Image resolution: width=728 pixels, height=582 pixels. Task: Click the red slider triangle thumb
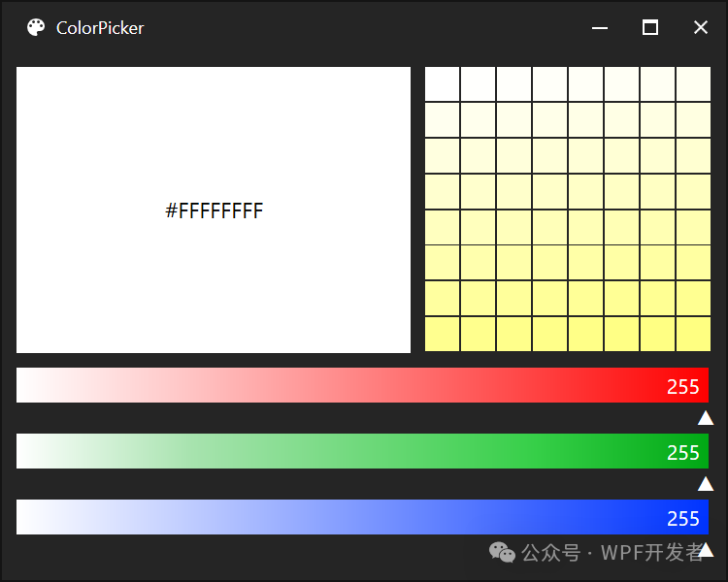tap(706, 418)
